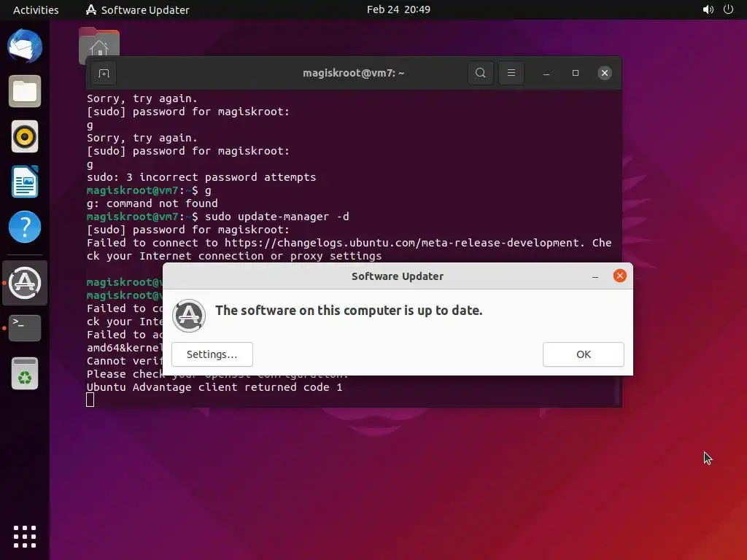Open the clock showing Feb 24 20:49
The height and width of the screenshot is (560, 747).
[398, 9]
